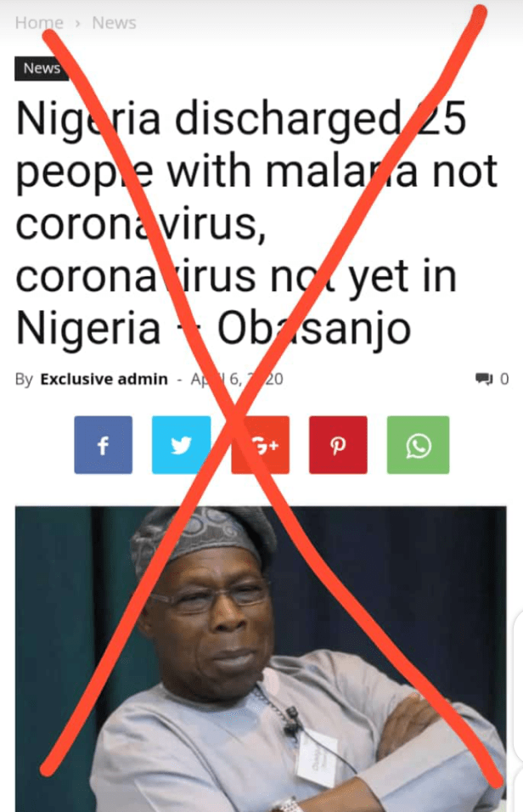Click the cap in the article photo
The image size is (523, 812).
203,539
